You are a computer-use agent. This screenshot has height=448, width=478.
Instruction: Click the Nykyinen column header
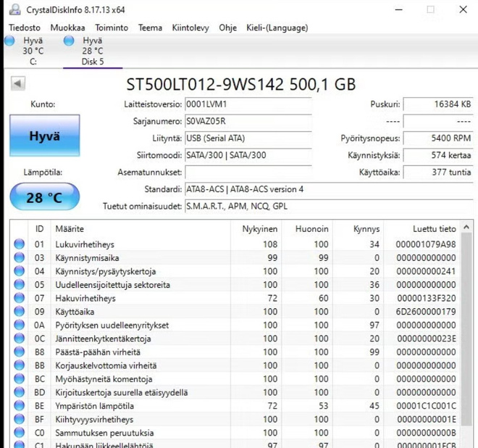256,229
